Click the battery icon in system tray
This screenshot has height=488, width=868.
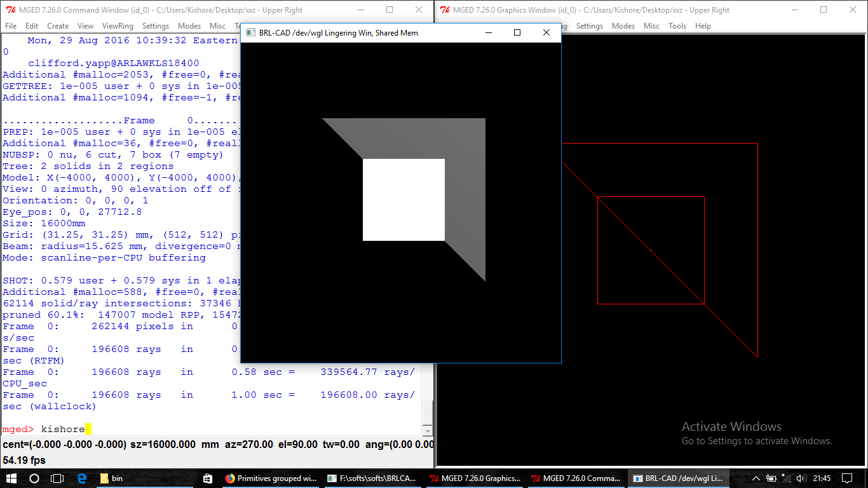771,478
